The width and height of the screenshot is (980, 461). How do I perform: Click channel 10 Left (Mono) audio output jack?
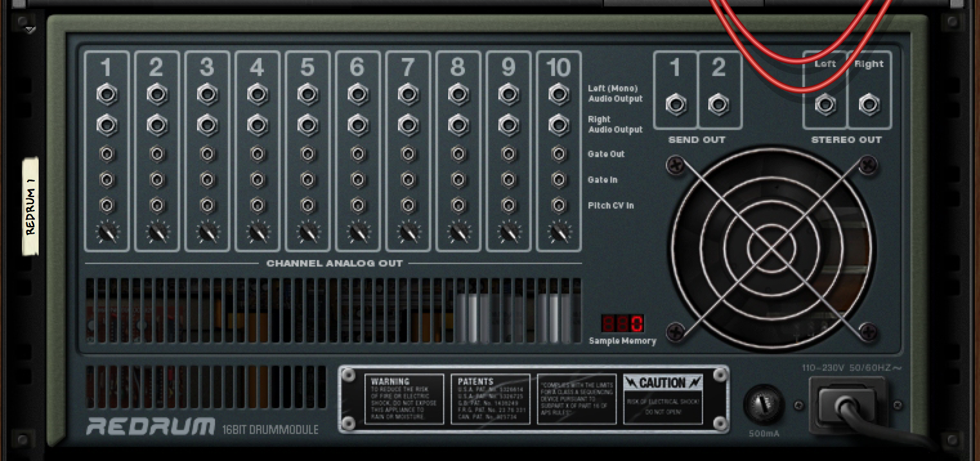click(x=559, y=95)
